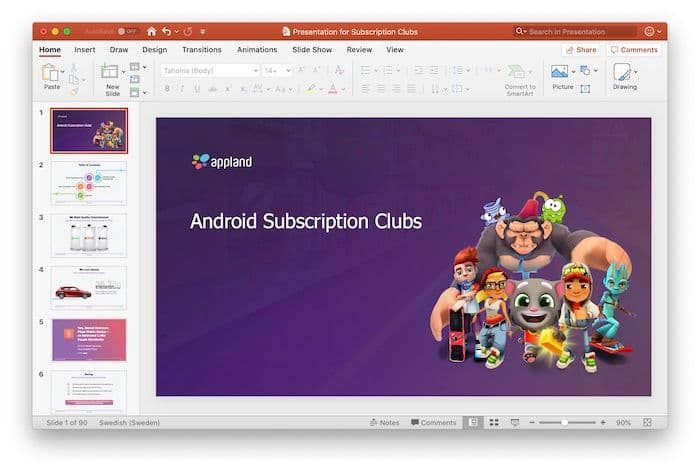Open the Slide Show tab
The image size is (700, 472).
click(x=312, y=50)
